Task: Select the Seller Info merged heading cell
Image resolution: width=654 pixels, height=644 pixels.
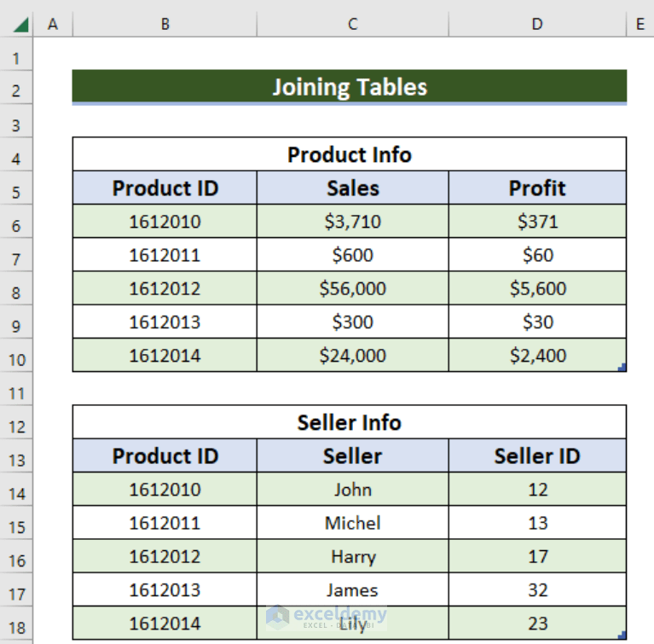Action: [x=350, y=422]
